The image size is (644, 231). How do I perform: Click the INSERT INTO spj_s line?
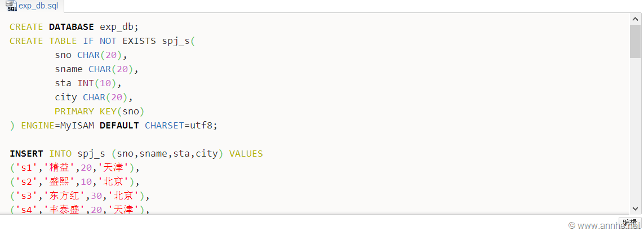tap(136, 153)
